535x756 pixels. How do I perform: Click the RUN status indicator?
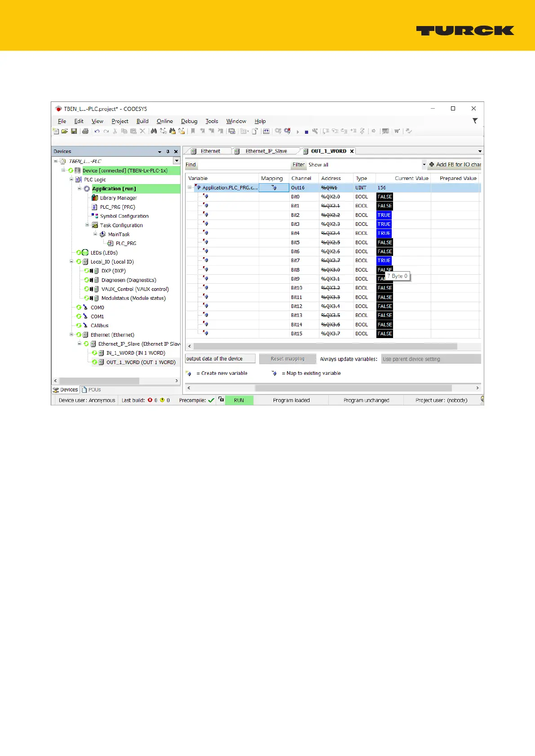(239, 400)
